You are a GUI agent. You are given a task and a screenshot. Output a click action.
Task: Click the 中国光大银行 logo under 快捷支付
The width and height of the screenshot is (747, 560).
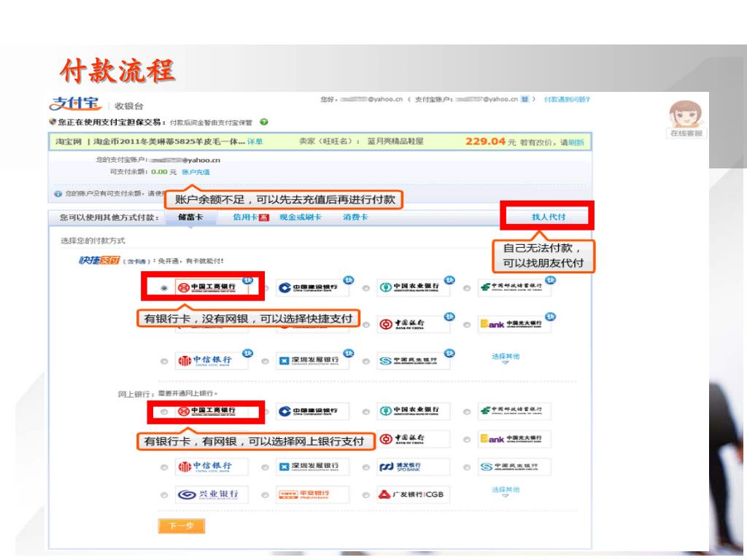pos(514,324)
